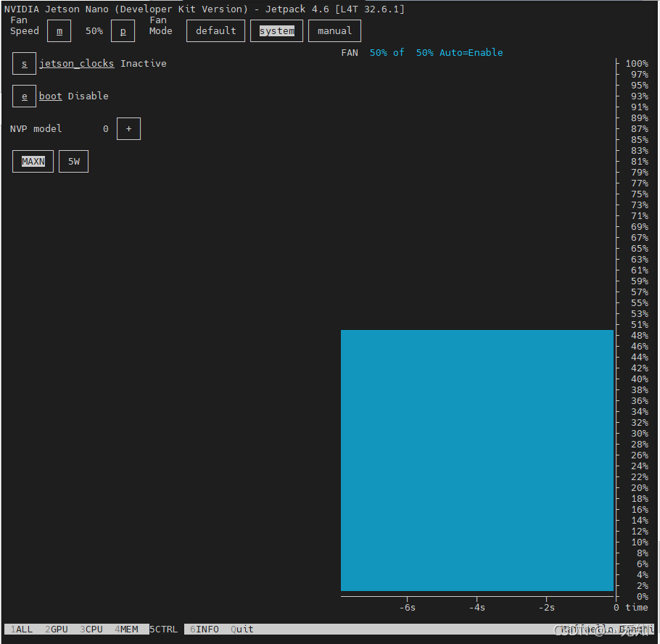Screen dimensions: 660x644
Task: Increase NVP model with the plus button
Action: [129, 129]
